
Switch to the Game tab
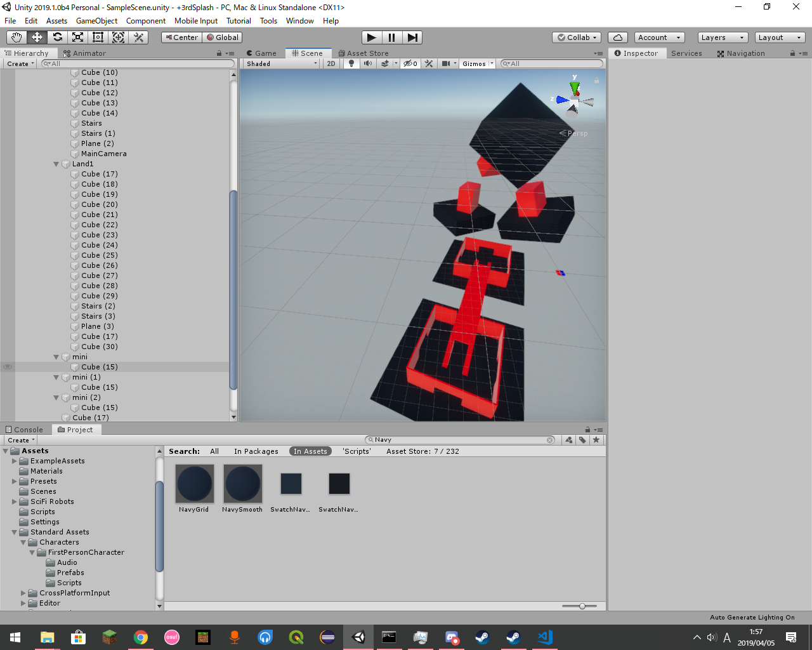tap(261, 53)
